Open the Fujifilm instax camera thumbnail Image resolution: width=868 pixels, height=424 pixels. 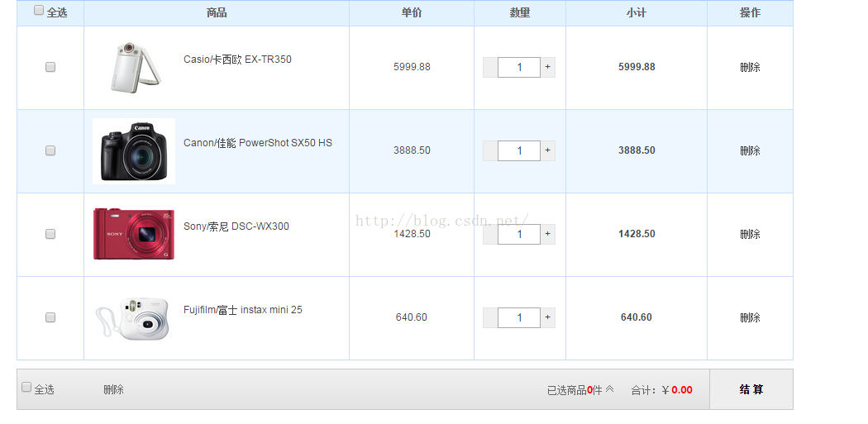point(133,318)
